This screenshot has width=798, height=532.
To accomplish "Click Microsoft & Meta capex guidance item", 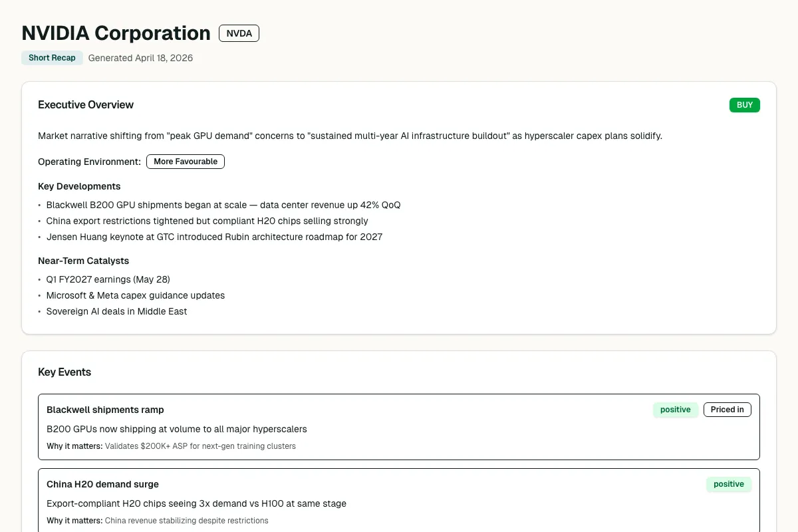I will pos(135,295).
